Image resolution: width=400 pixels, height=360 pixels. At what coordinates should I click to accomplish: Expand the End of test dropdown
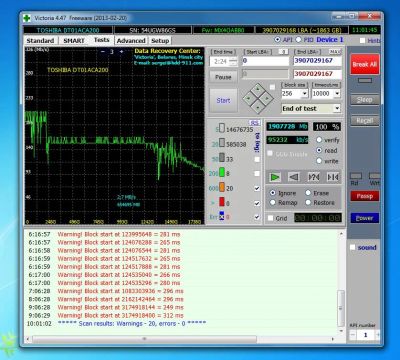337,108
